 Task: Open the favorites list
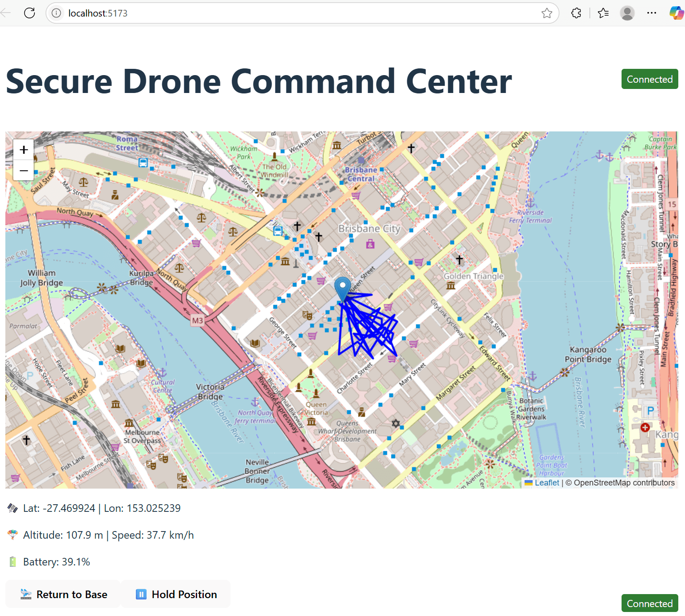(x=603, y=13)
